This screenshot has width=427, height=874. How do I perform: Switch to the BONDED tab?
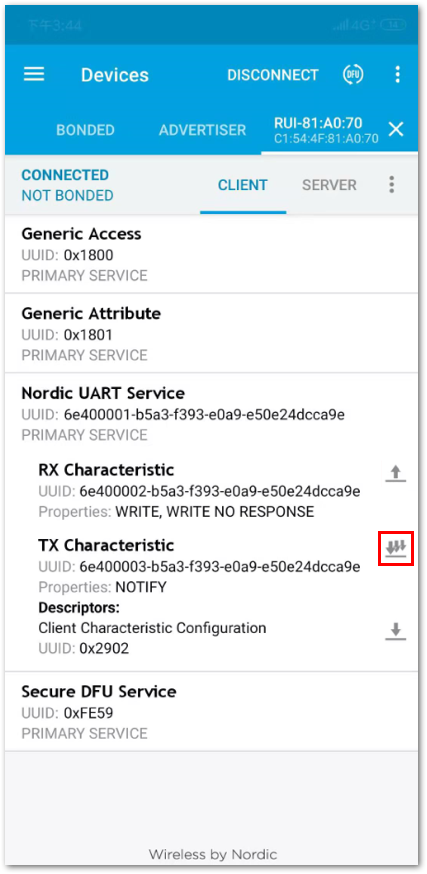[85, 130]
